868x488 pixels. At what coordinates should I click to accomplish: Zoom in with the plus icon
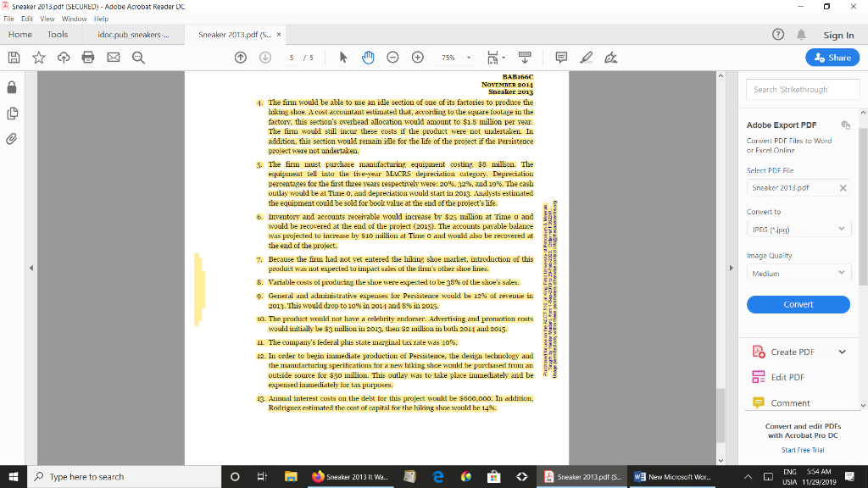418,57
